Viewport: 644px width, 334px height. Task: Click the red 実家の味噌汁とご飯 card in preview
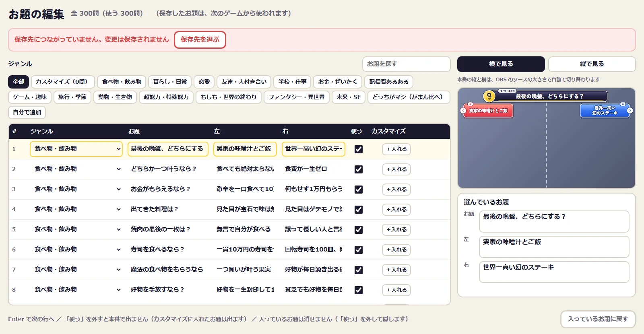click(x=488, y=111)
